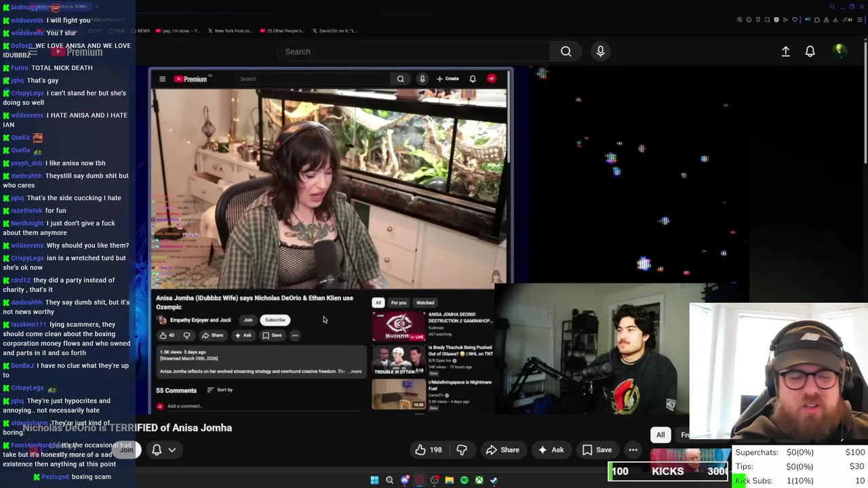This screenshot has height=488, width=868.
Task: Open Ask for the outer video
Action: [x=551, y=449]
